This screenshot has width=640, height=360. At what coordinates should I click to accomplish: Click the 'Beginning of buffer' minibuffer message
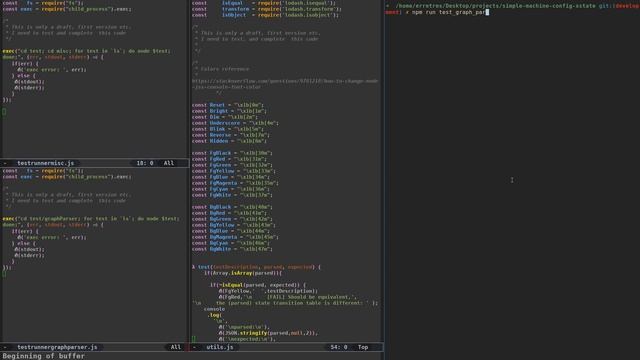click(44, 356)
